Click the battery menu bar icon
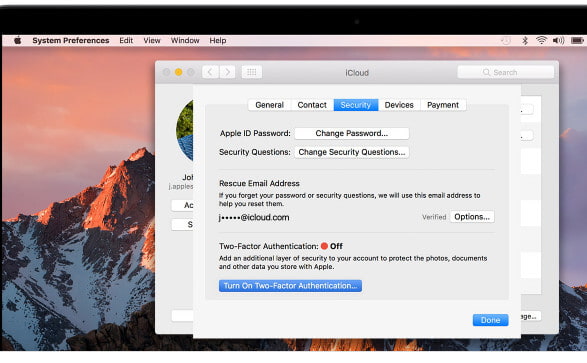The image size is (587, 363). pyautogui.click(x=577, y=40)
